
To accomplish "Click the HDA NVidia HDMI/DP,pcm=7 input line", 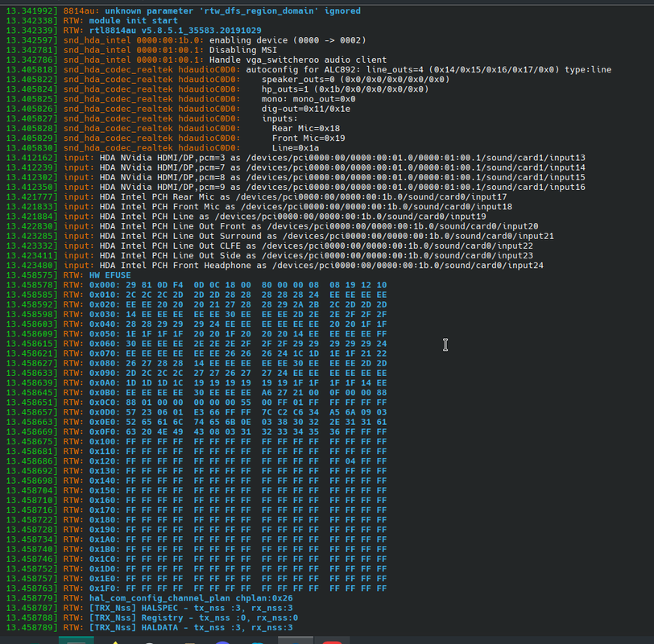I will click(296, 167).
